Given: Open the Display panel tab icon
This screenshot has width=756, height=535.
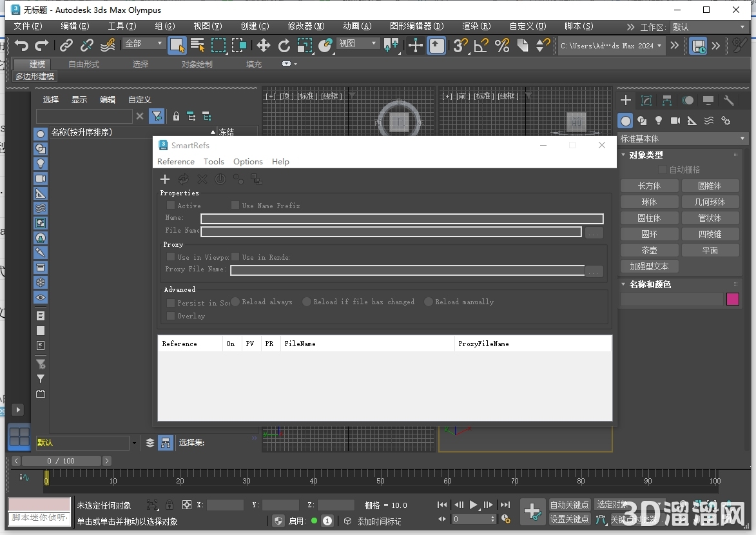Looking at the screenshot, I should coord(708,100).
